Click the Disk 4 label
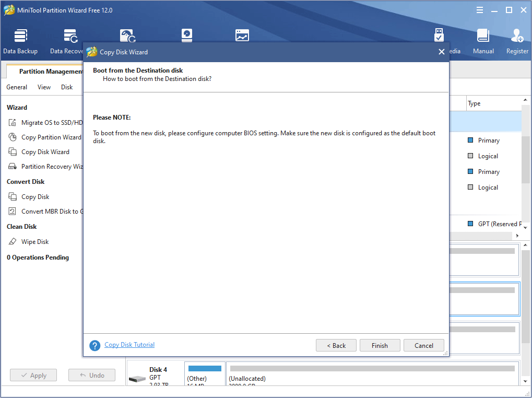This screenshot has width=532, height=398. (158, 369)
